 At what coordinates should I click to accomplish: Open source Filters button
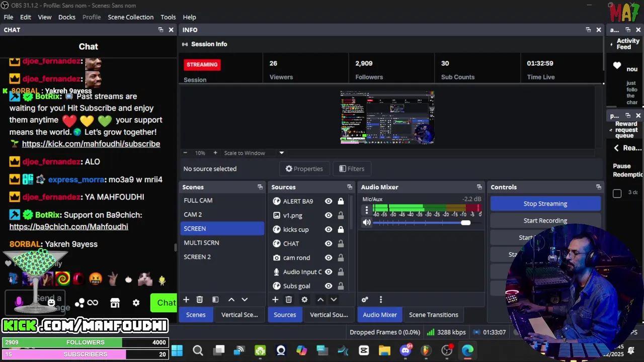(352, 168)
